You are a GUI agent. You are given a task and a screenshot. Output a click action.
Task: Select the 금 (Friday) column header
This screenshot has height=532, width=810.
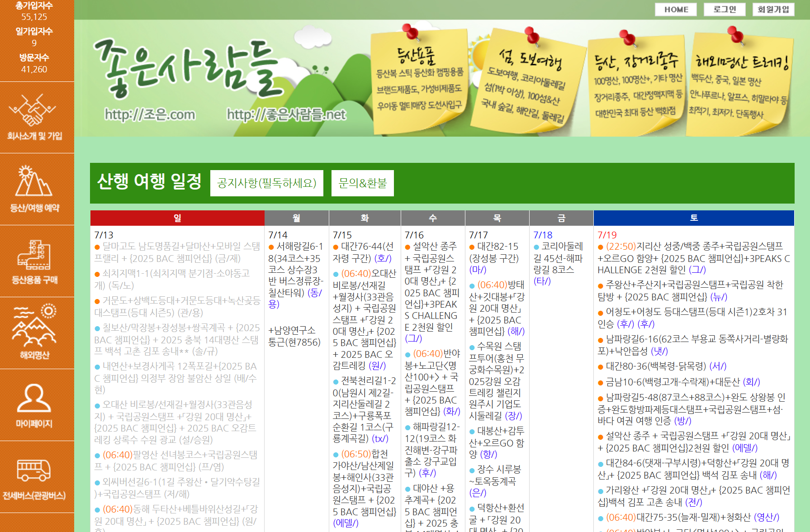(x=561, y=218)
